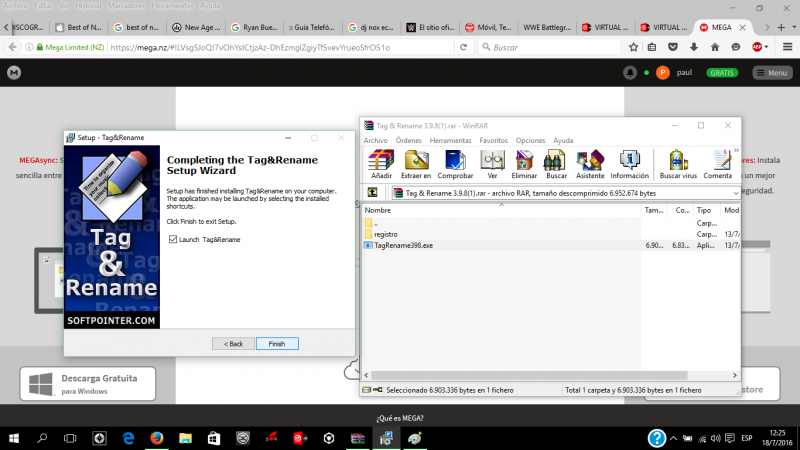The height and width of the screenshot is (450, 800).
Task: Open the Ver tool in WinRAR
Action: 492,164
